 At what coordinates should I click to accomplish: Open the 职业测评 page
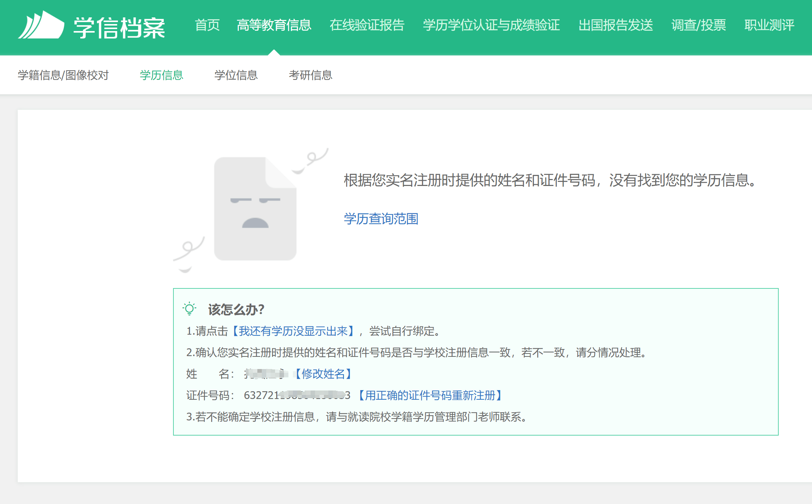click(x=769, y=25)
